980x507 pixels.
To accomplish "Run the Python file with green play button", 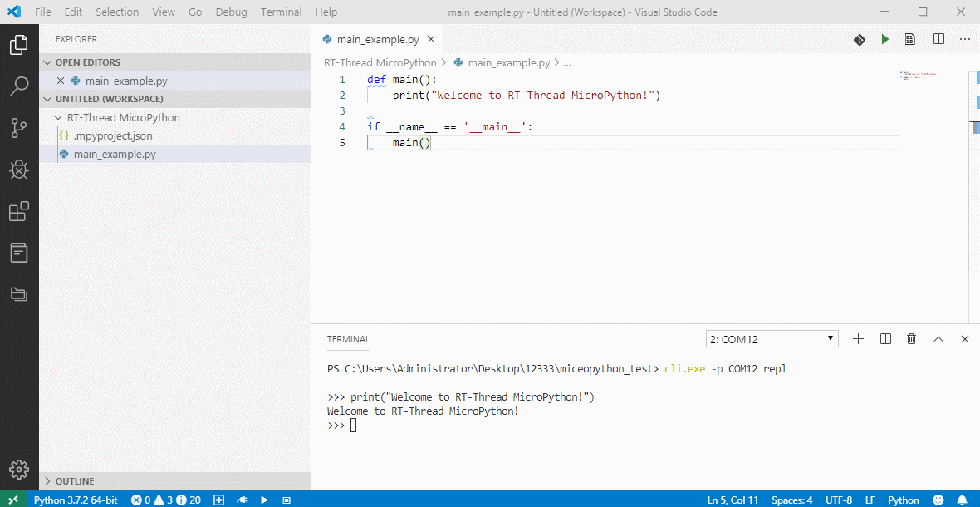I will (884, 39).
